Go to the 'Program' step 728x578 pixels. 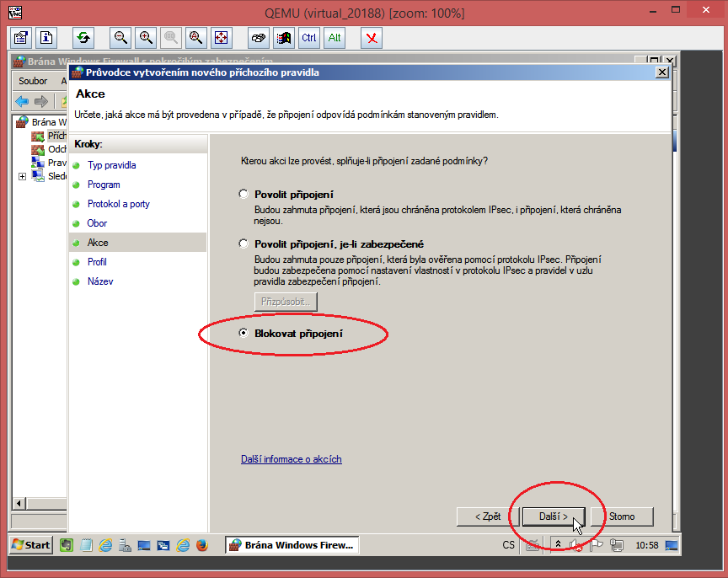point(104,185)
